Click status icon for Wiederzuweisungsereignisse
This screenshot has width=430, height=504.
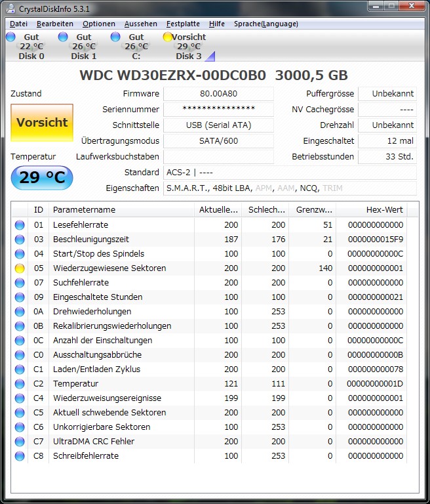[x=20, y=398]
